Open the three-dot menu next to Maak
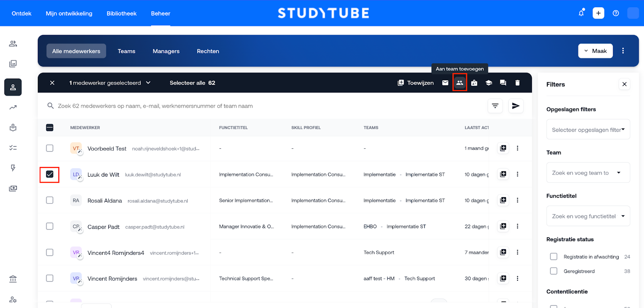 (623, 51)
